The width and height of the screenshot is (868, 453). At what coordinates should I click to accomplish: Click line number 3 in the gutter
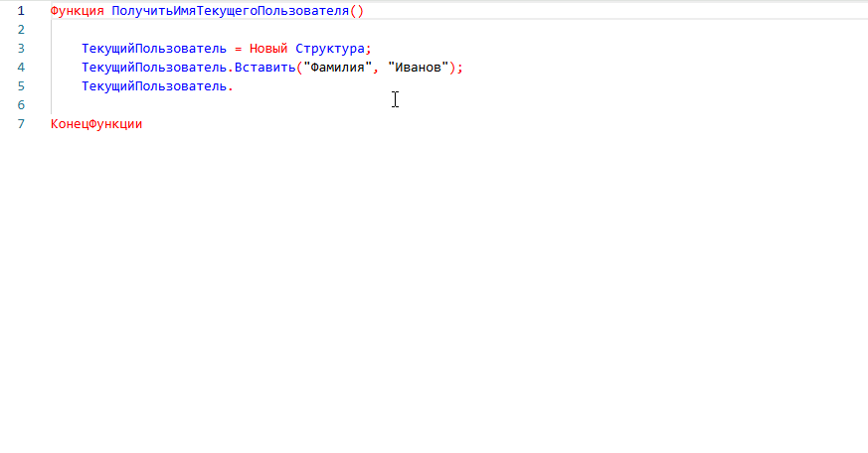point(21,49)
